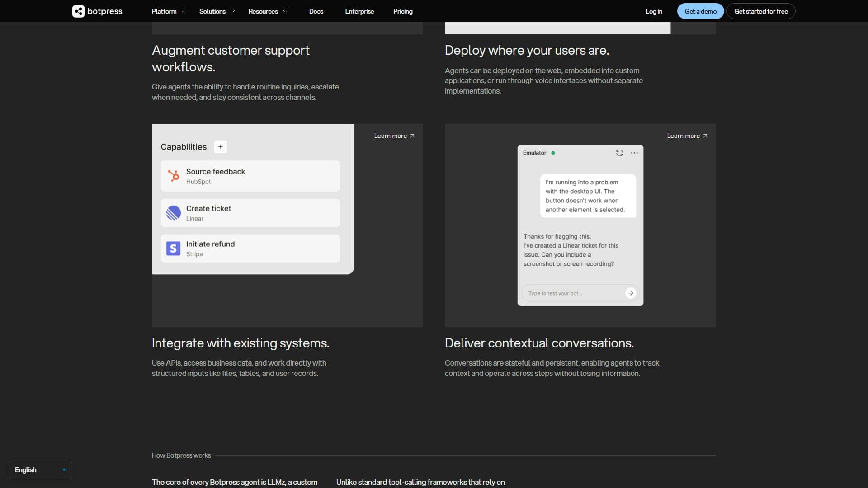Click paragraph starting Give agents the ability
Screen dimensions: 868x488
245,92
